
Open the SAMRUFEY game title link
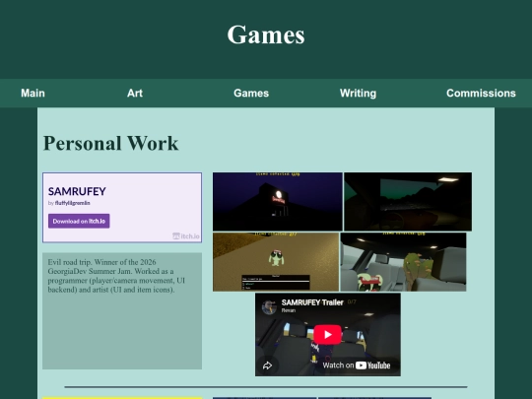point(77,191)
